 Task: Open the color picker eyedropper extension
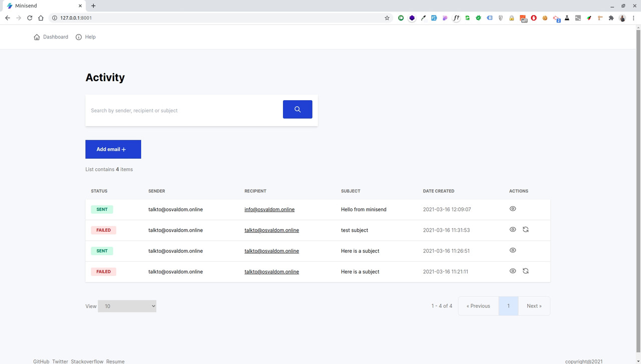click(423, 18)
